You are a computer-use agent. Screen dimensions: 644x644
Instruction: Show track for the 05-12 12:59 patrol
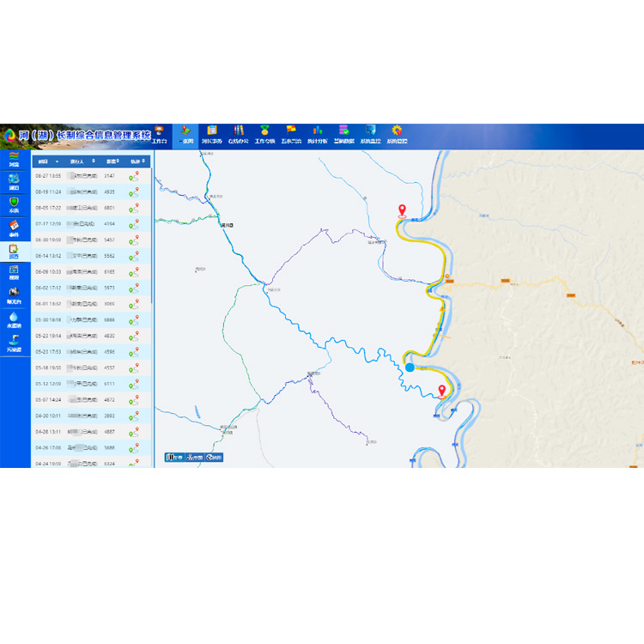click(x=134, y=384)
